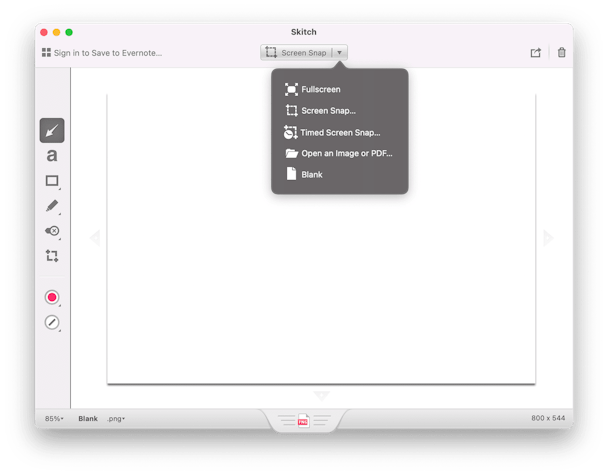608x475 pixels.
Task: Click the right canvas resize arrow
Action: coord(548,238)
